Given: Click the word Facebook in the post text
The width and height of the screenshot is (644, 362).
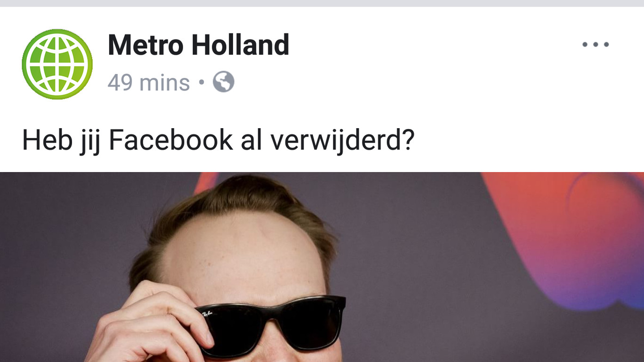Looking at the screenshot, I should click(170, 140).
